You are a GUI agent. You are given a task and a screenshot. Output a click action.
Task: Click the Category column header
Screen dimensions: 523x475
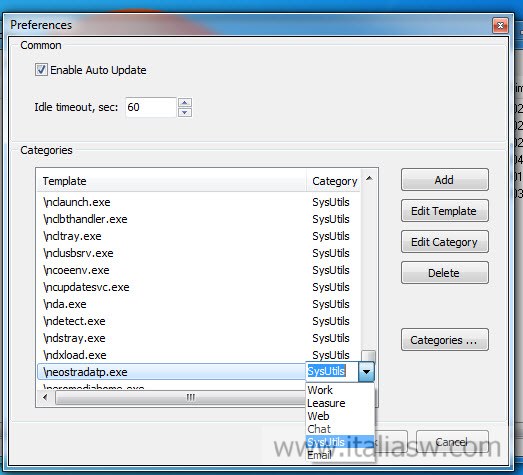click(334, 181)
